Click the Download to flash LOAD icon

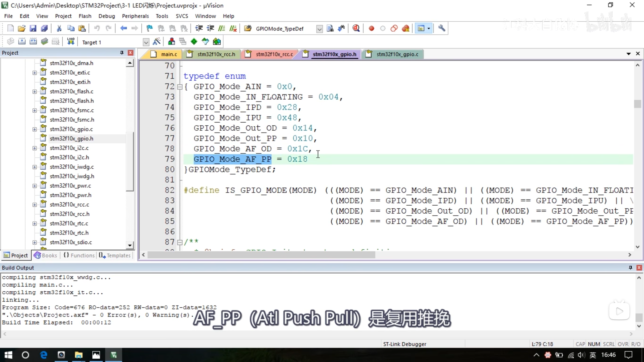click(71, 42)
